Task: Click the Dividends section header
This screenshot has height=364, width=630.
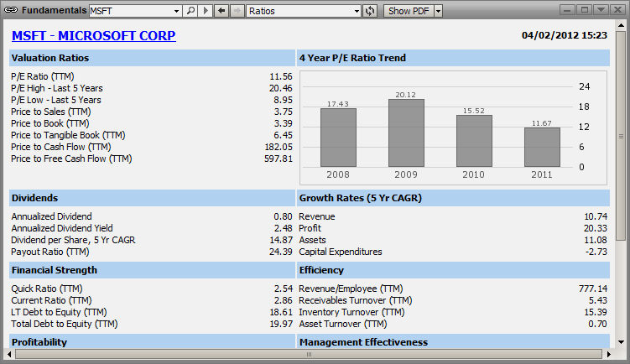Action: (x=152, y=198)
